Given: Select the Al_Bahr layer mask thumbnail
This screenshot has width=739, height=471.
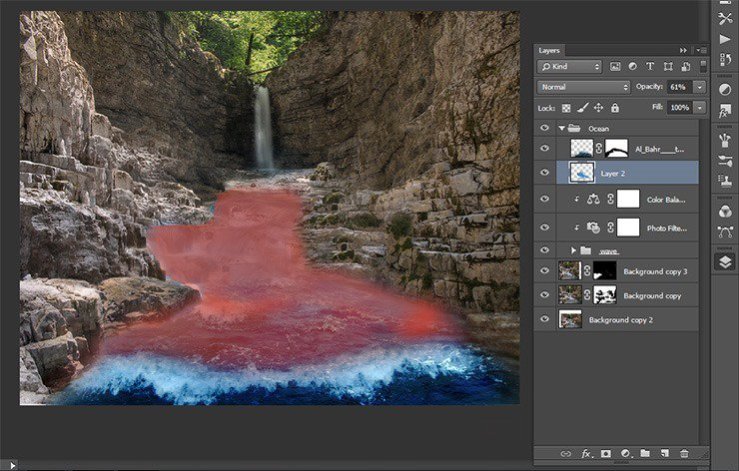Looking at the screenshot, I should coord(616,149).
